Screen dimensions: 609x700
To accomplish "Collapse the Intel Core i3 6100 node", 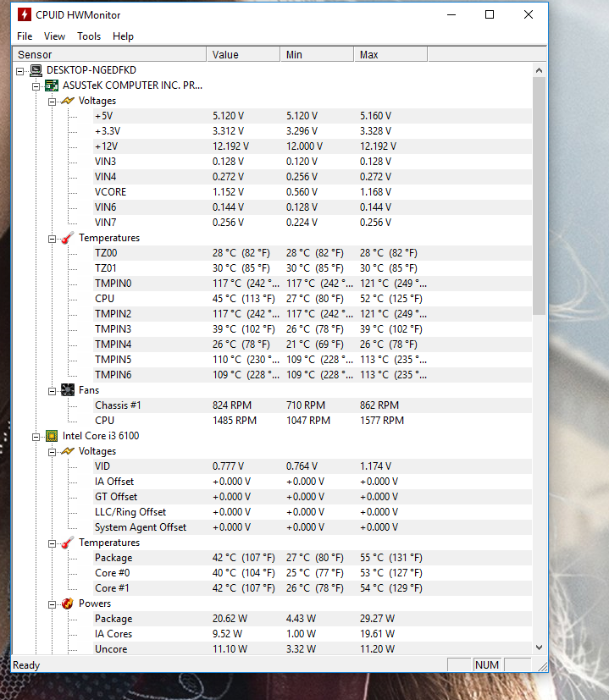I will (x=36, y=437).
